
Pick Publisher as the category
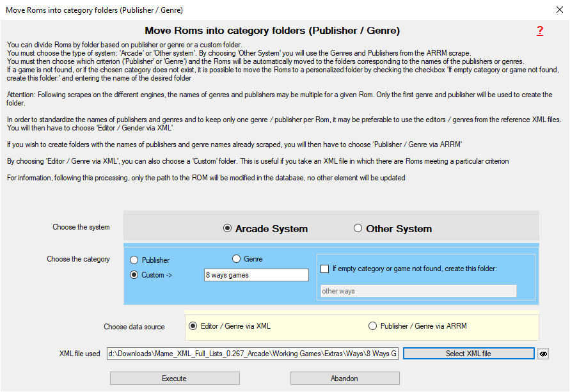134,260
